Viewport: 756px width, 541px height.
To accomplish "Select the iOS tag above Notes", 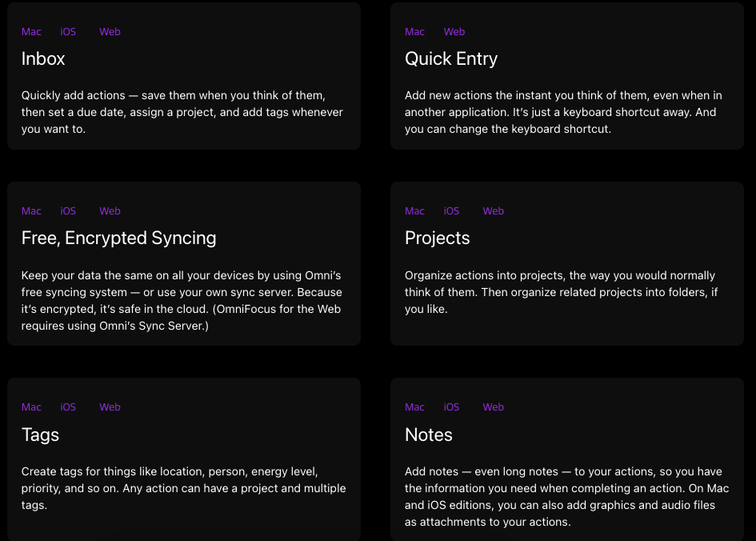I will point(451,407).
